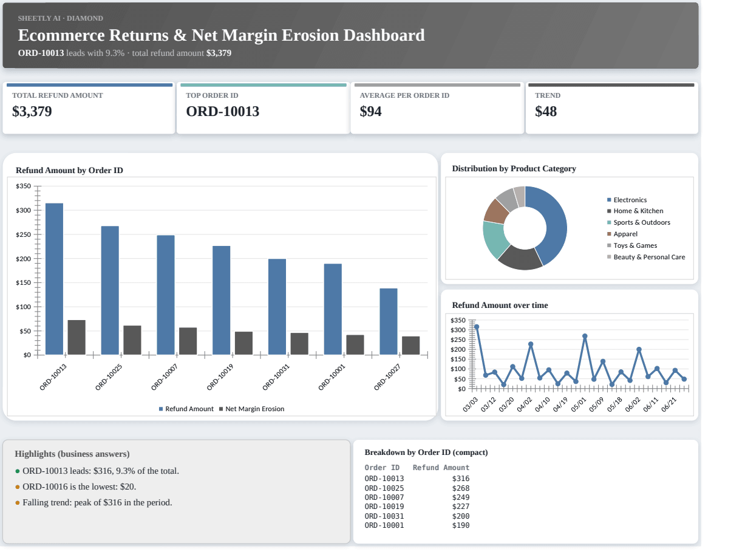
Task: Click ORD-10013 row in breakdown table
Action: coord(417,479)
